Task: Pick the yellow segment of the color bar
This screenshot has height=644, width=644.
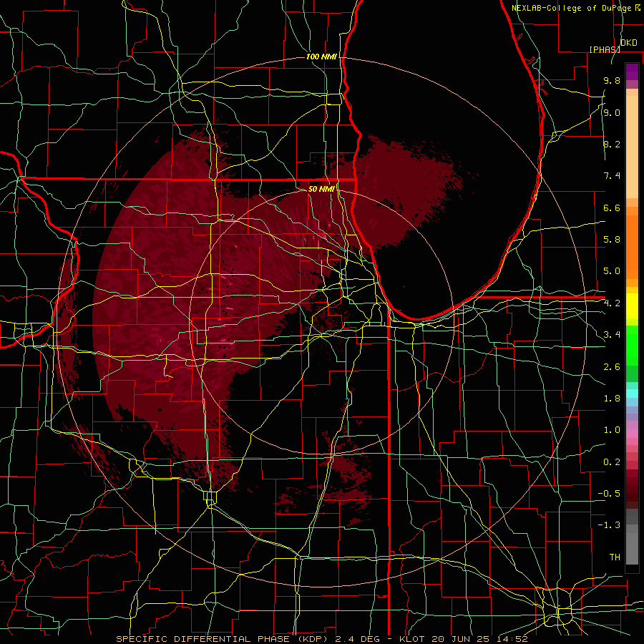Action: tap(632, 306)
